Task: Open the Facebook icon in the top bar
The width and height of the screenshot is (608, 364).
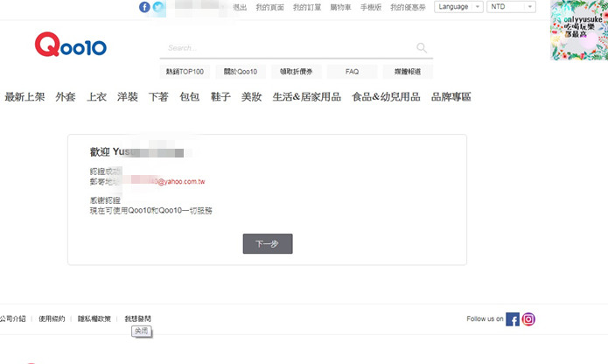Action: pyautogui.click(x=144, y=7)
